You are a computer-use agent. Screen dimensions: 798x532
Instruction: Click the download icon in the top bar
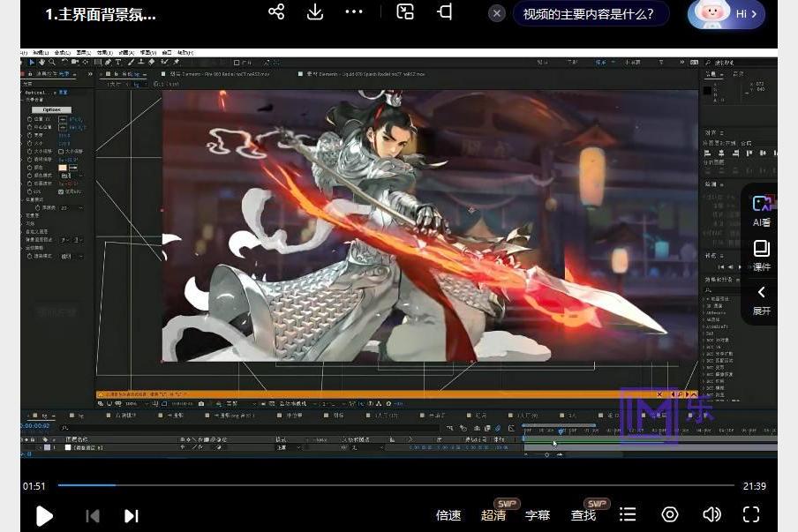(315, 11)
